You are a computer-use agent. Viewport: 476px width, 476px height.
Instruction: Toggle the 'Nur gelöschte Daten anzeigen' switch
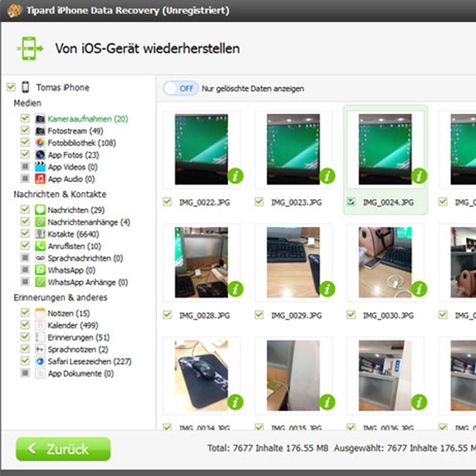[x=180, y=89]
